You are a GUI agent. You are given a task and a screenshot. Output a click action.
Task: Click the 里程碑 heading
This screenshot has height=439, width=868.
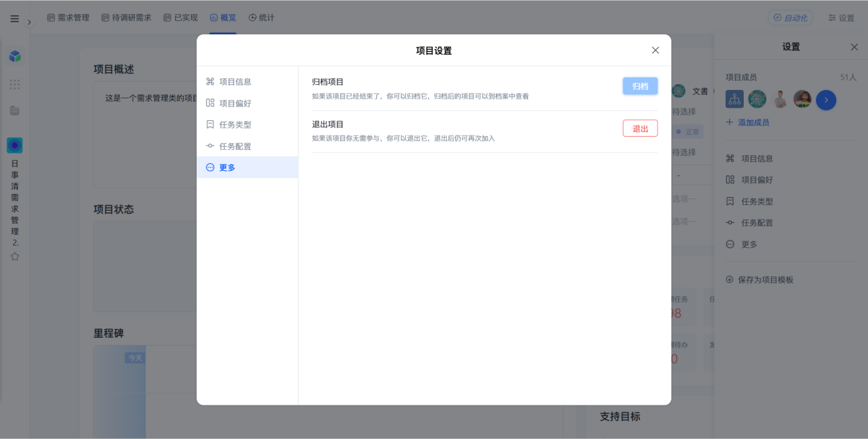point(108,333)
